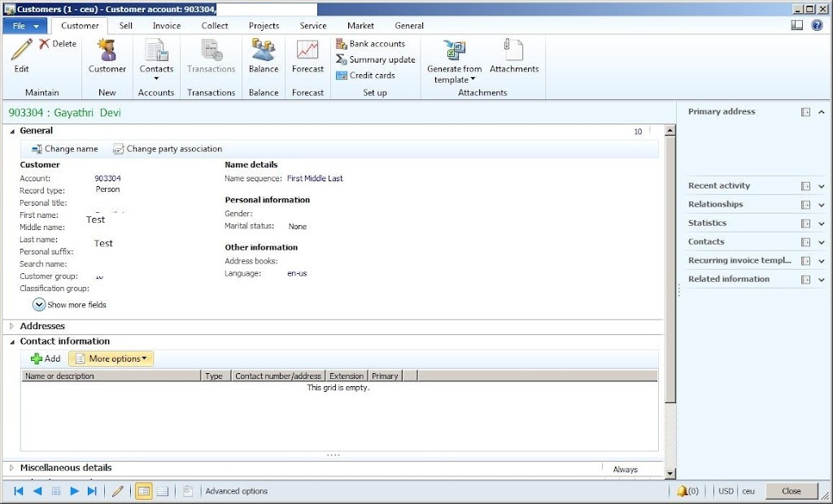Open the Contacts accounts icon
The image size is (833, 504).
pyautogui.click(x=156, y=50)
